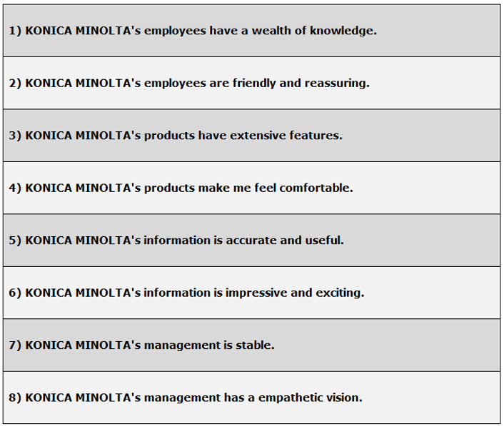The image size is (504, 426).
Task: Click the number "8)" label
Action: (x=15, y=397)
